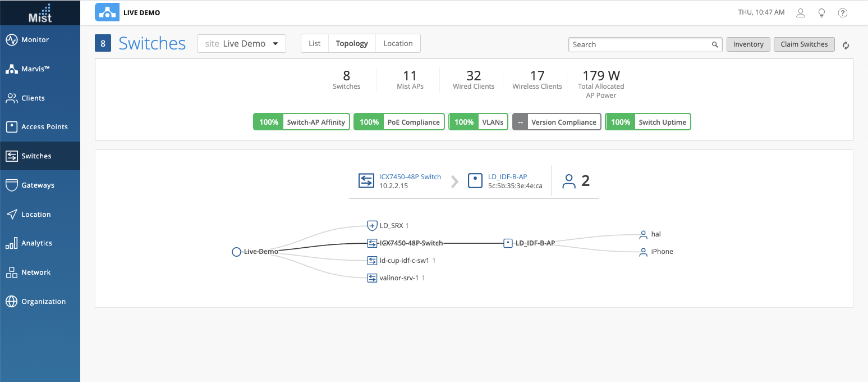Viewport: 868px width, 382px height.
Task: Toggle the Switch Uptime badge
Action: (647, 122)
